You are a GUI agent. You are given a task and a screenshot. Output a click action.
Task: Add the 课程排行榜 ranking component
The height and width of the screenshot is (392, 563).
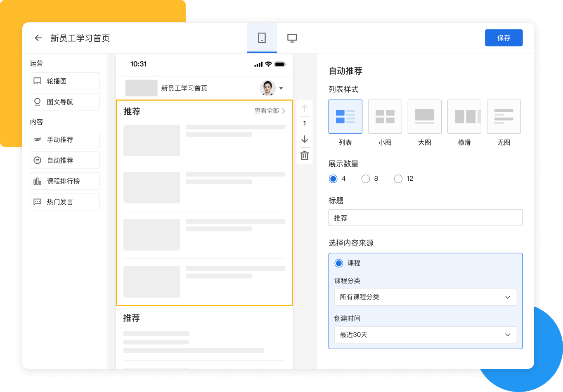[65, 181]
